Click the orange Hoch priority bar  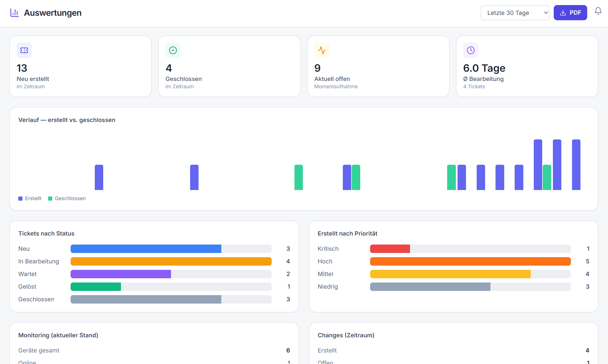point(470,261)
